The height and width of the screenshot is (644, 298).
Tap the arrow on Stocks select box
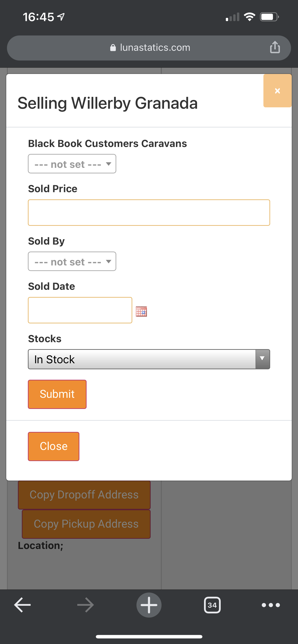coord(262,359)
